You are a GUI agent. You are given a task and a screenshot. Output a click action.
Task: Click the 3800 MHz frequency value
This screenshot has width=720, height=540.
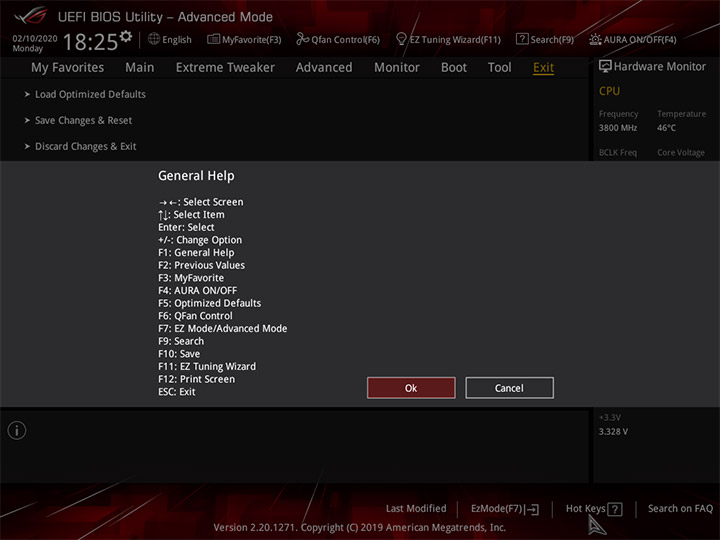tap(618, 128)
